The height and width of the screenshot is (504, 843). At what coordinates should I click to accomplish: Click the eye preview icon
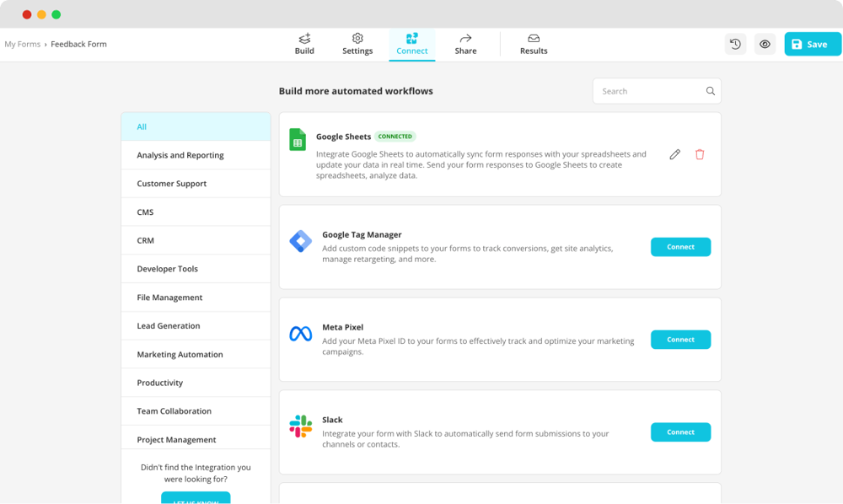[x=765, y=45]
